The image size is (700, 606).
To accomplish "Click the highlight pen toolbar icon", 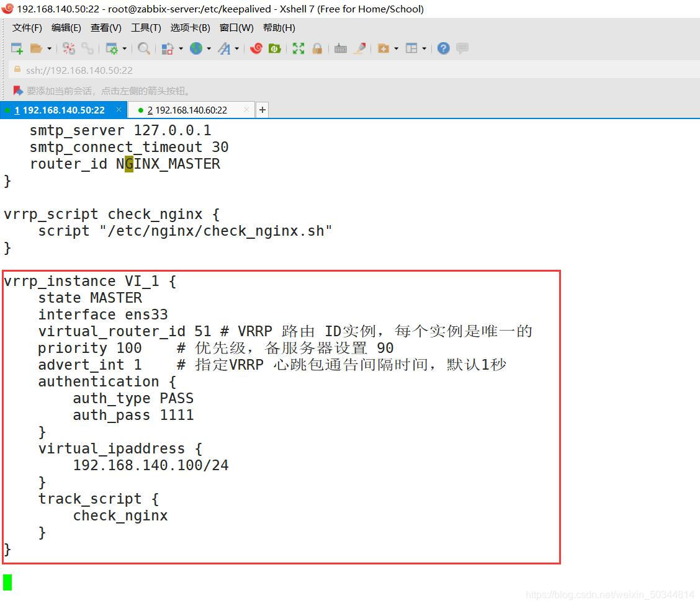I will [360, 48].
